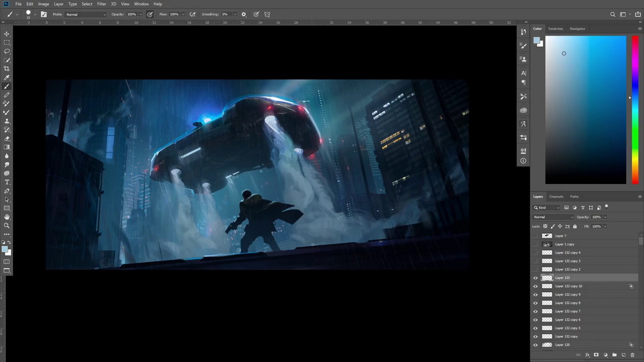This screenshot has width=644, height=362.
Task: Select the Rectangular Marquee tool
Action: pyautogui.click(x=7, y=42)
